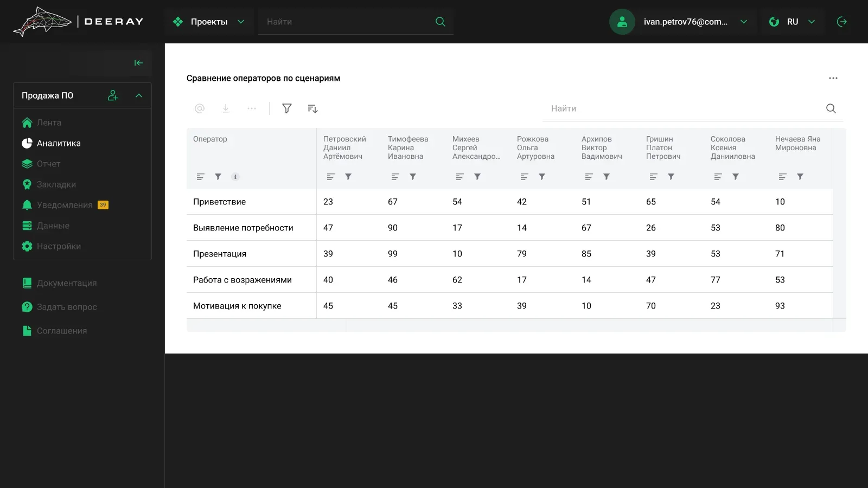Viewport: 868px width, 488px height.
Task: Open Уведомления in the sidebar
Action: 65,205
